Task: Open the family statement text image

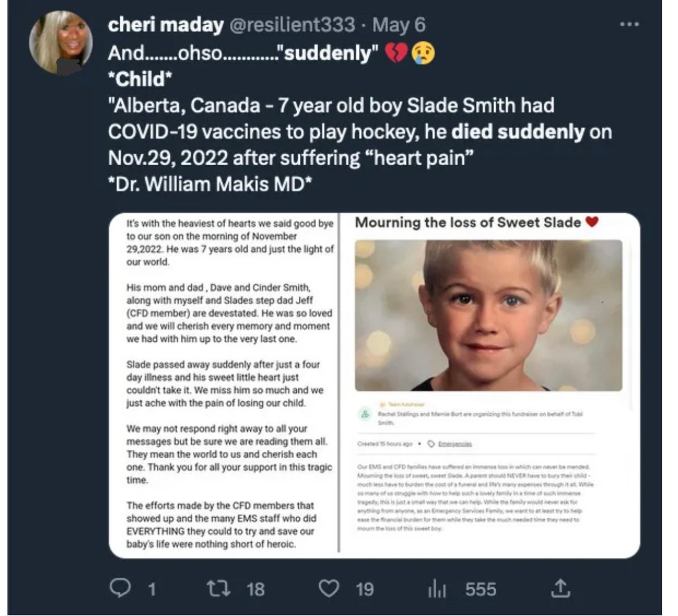Action: coord(229,384)
